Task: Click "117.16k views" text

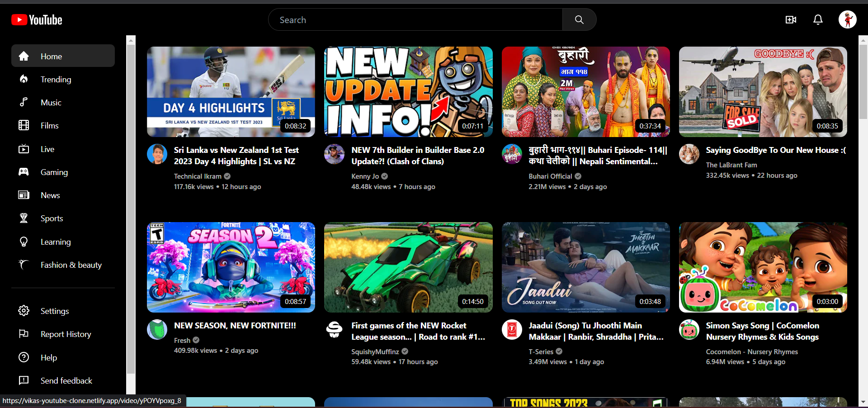Action: click(x=193, y=187)
